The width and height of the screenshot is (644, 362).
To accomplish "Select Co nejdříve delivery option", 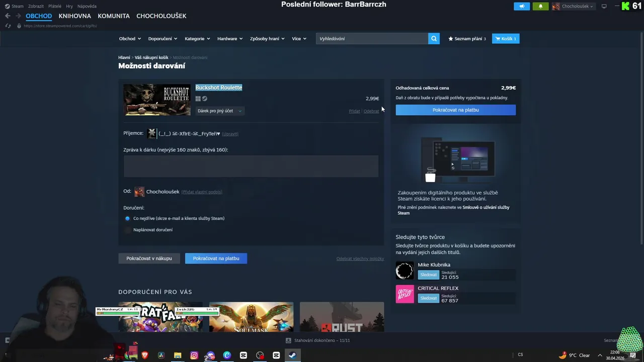I will (127, 218).
